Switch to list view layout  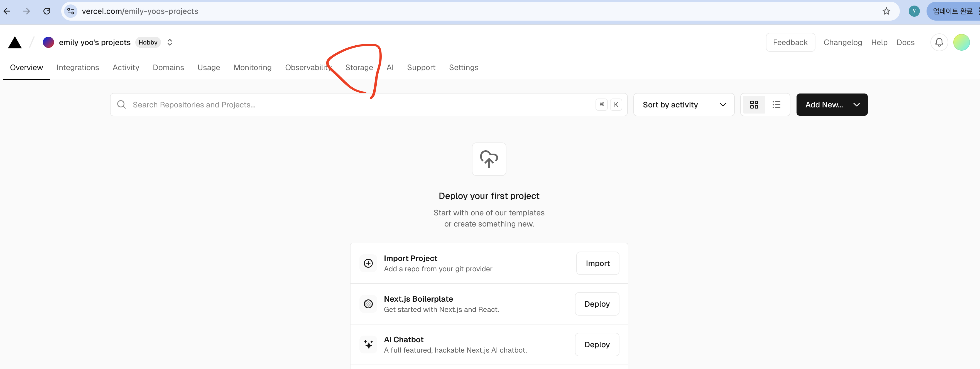(776, 105)
